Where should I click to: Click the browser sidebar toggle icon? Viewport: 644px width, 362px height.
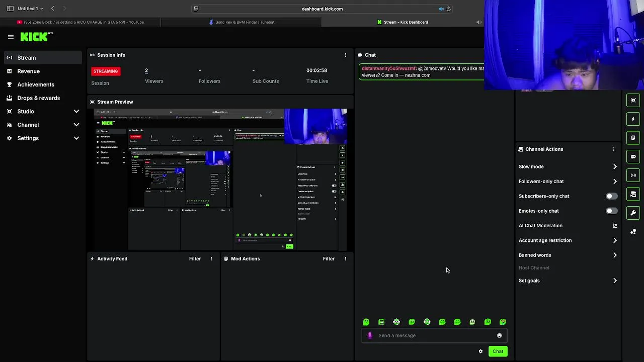(10, 9)
